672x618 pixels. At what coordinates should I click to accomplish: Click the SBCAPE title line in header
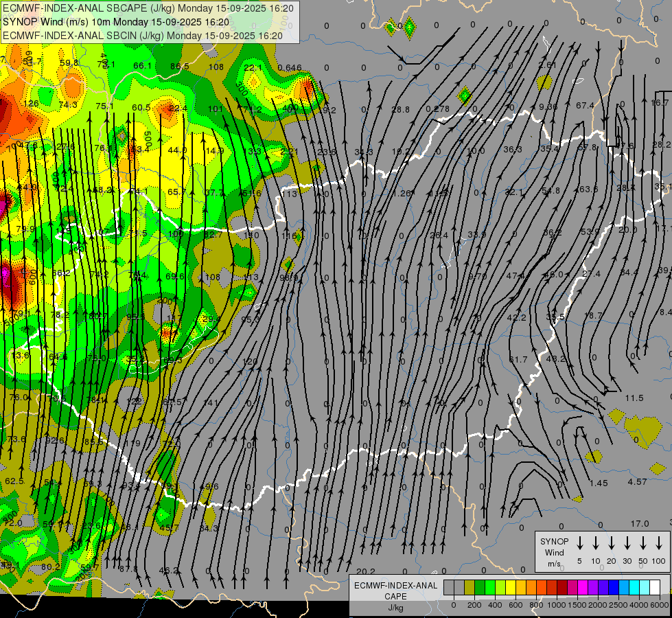pyautogui.click(x=148, y=8)
